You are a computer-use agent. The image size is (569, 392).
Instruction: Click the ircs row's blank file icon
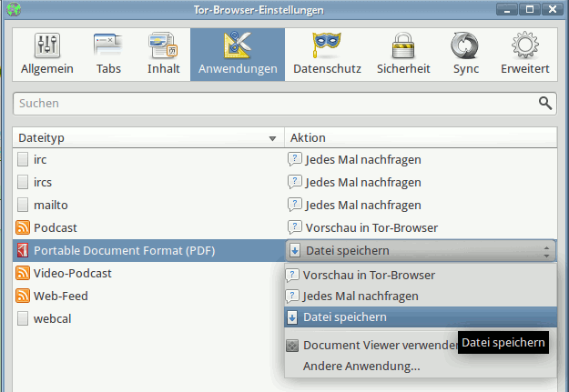point(23,182)
